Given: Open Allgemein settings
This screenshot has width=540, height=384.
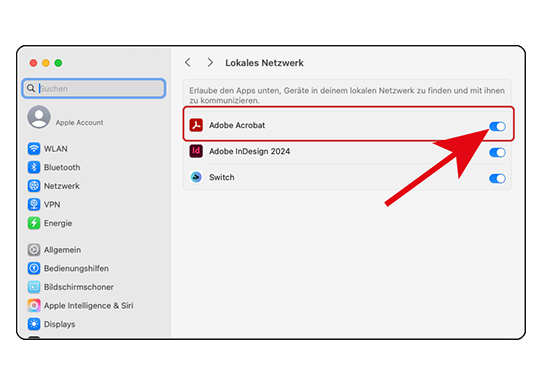Looking at the screenshot, I should pyautogui.click(x=62, y=250).
